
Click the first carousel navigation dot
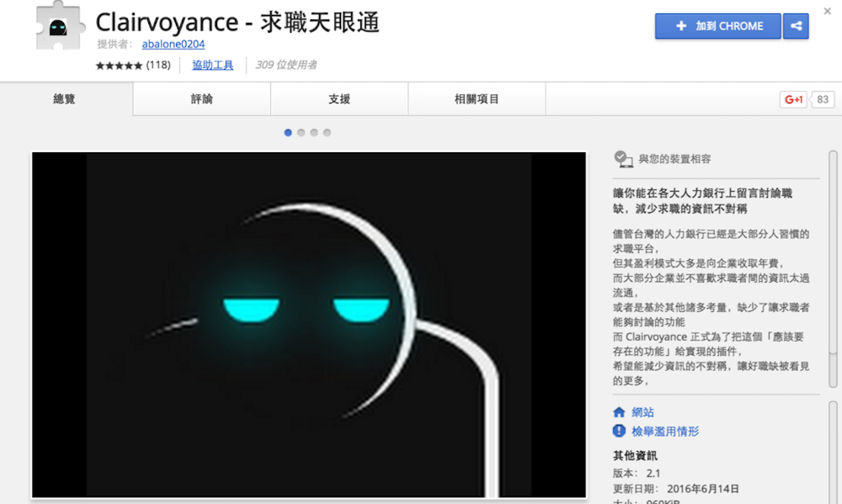tap(287, 132)
